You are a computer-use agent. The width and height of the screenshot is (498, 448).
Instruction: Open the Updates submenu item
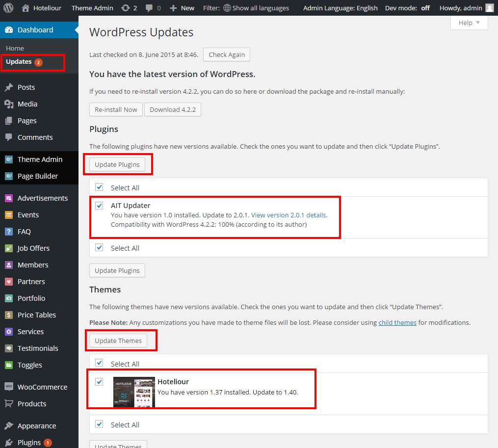[x=19, y=62]
